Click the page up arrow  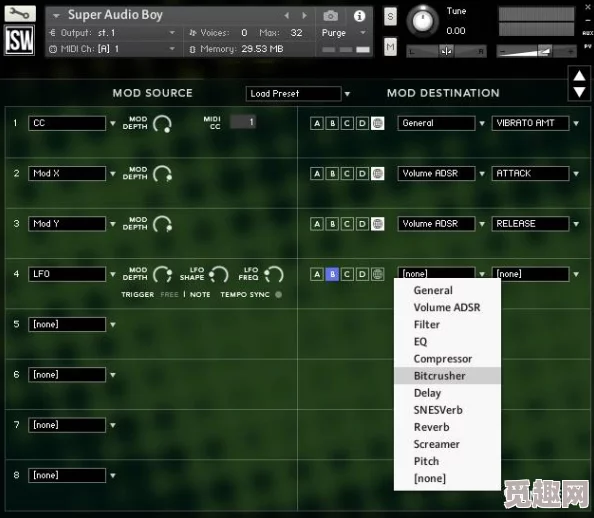pyautogui.click(x=579, y=76)
